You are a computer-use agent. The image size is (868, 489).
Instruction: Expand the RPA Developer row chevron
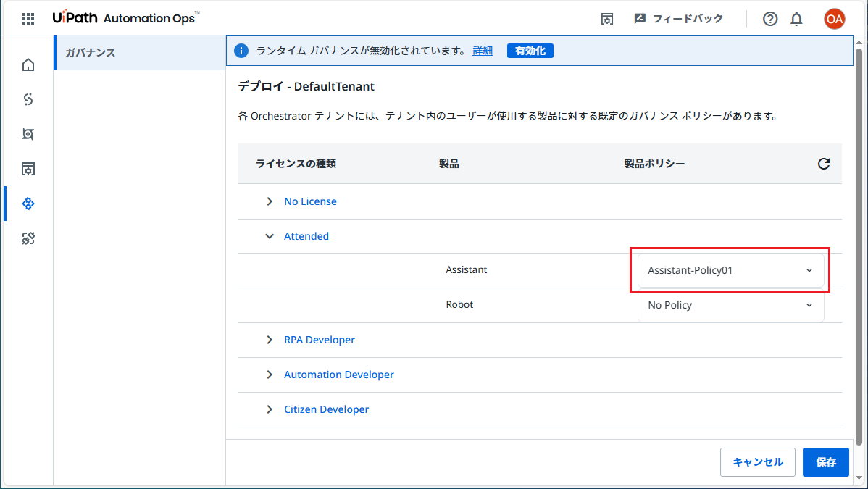coord(270,340)
